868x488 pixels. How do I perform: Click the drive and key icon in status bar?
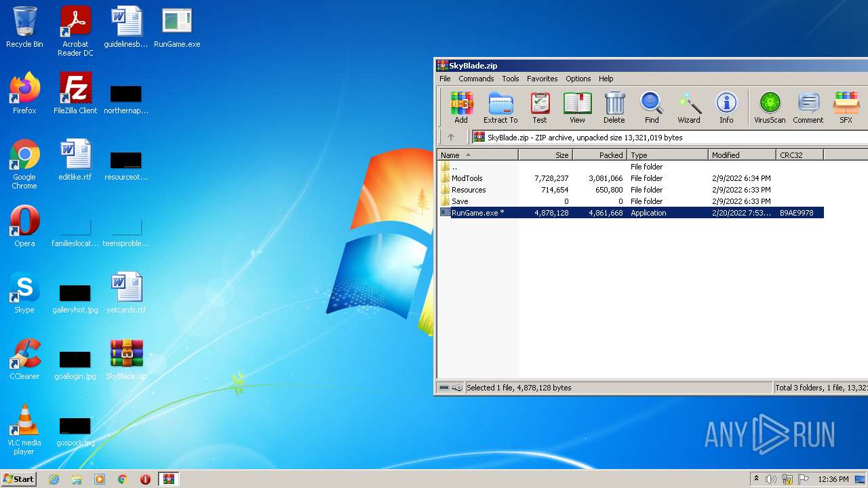pyautogui.click(x=450, y=388)
